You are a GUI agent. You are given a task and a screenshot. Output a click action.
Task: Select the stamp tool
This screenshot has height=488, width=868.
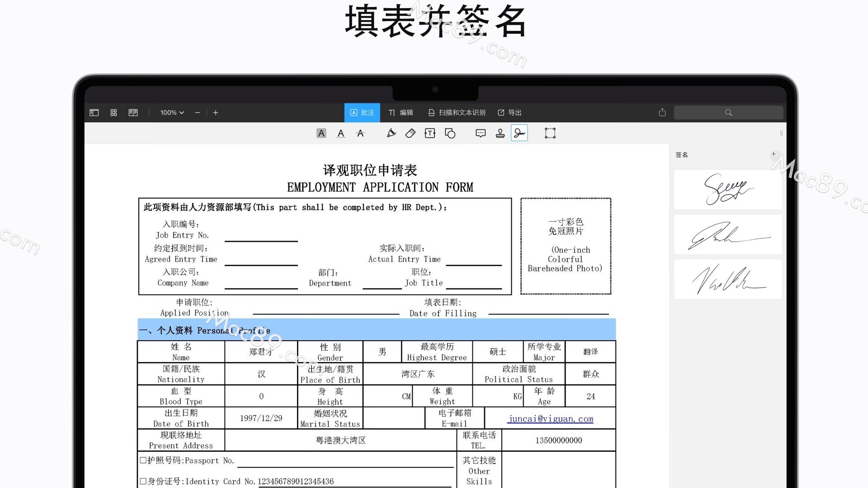[500, 133]
